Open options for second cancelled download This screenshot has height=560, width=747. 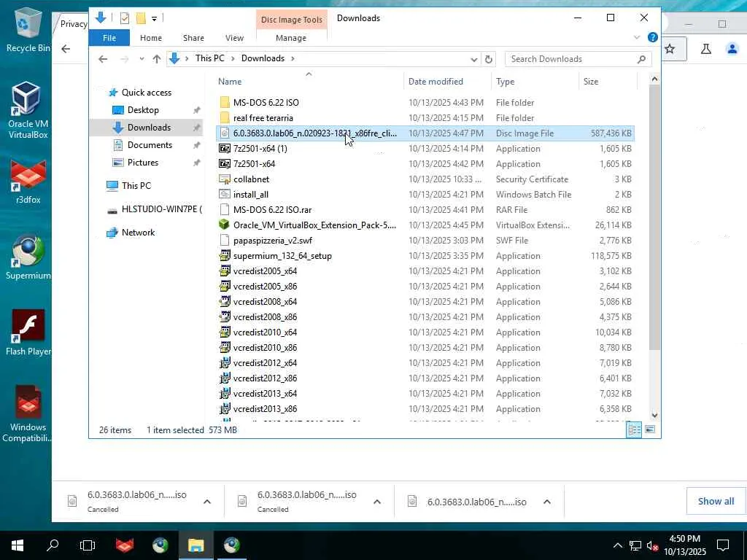pyautogui.click(x=377, y=502)
